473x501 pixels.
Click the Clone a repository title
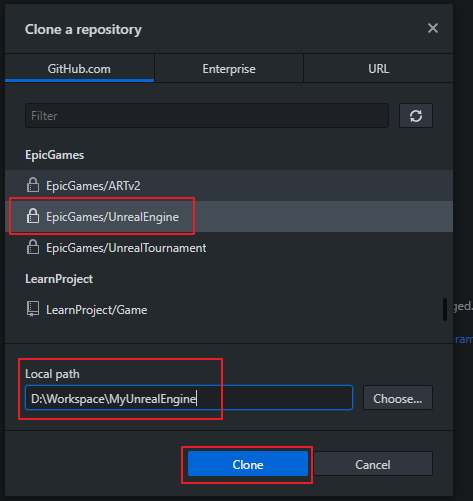pyautogui.click(x=83, y=29)
